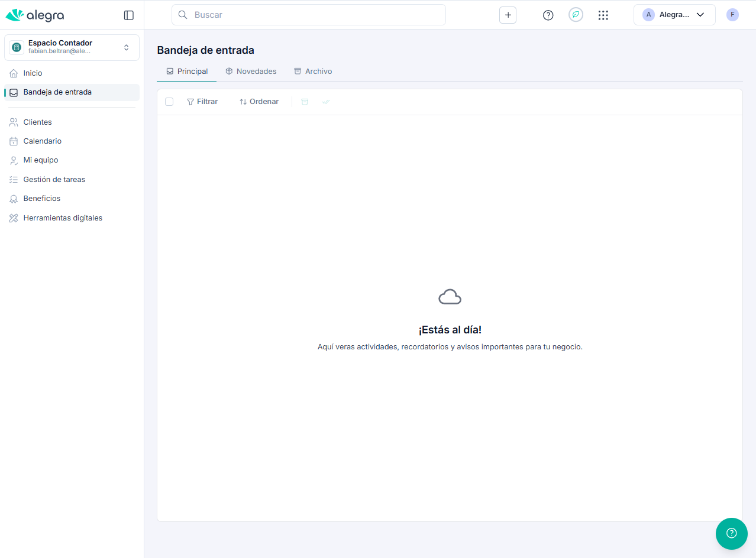Open the Alegra account dropdown

tap(674, 15)
